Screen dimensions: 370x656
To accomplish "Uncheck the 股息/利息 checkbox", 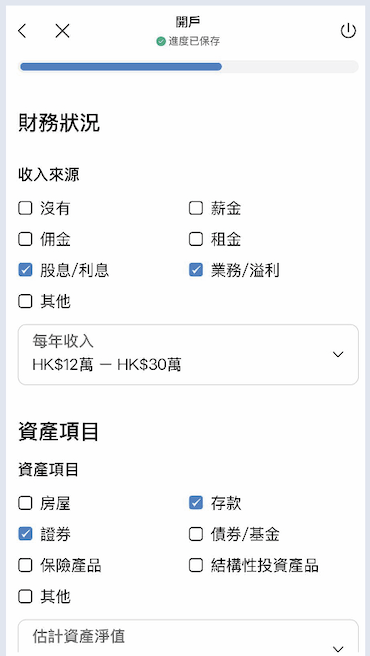I will coord(25,270).
